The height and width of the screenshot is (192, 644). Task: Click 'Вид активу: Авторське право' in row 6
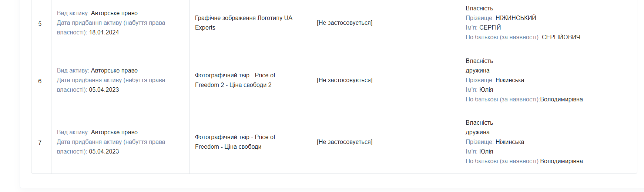97,71
